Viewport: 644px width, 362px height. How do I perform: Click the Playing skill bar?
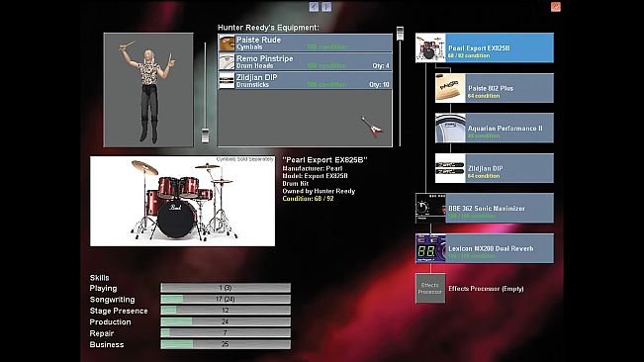tap(226, 288)
